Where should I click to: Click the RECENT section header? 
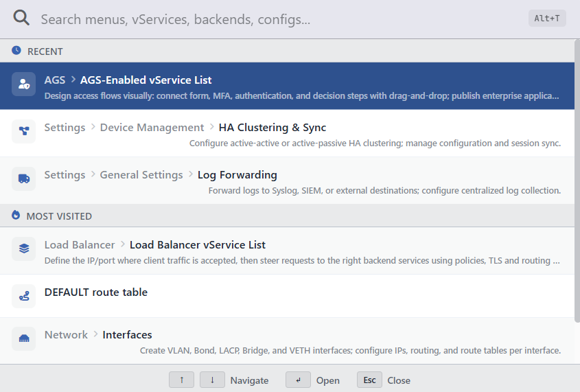pos(287,51)
